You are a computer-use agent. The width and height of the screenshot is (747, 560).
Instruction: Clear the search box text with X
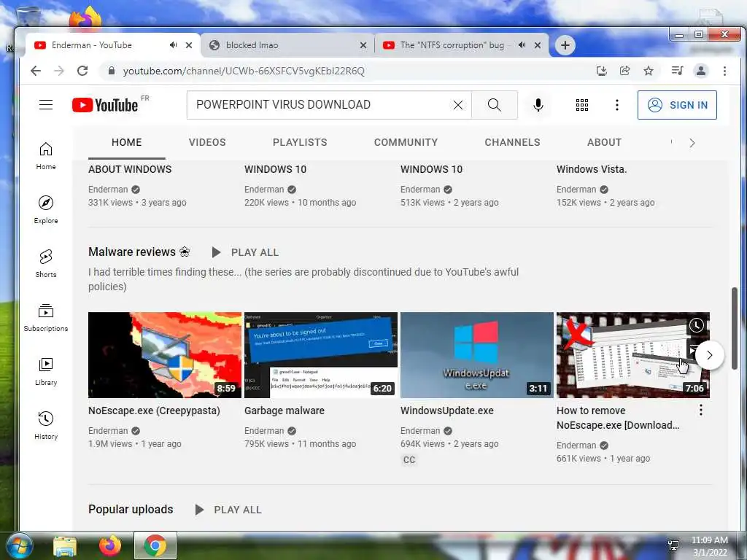458,105
